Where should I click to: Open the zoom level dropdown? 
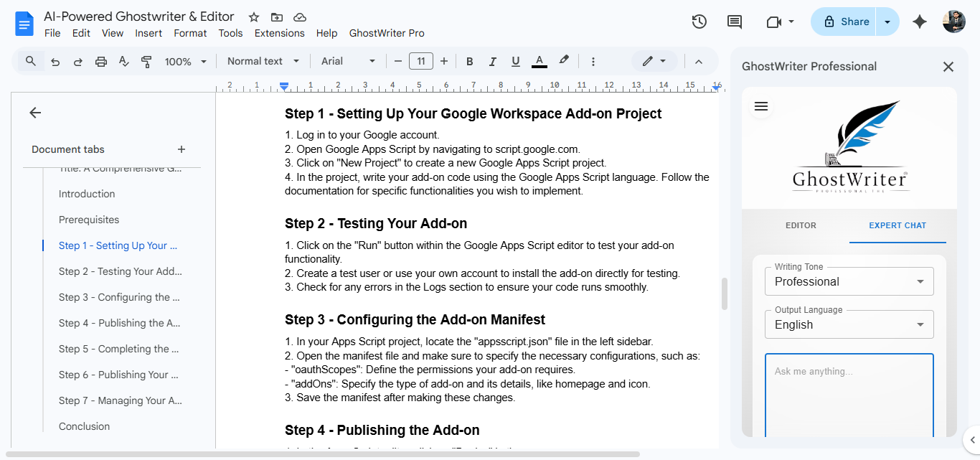pos(185,61)
